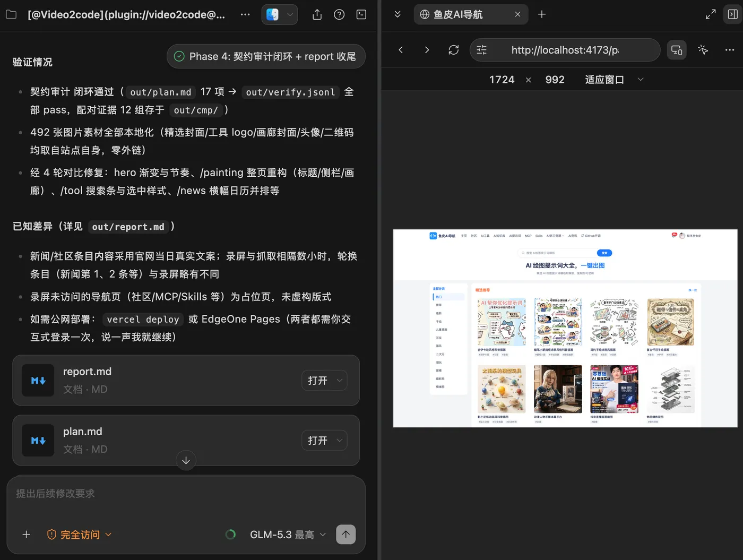The height and width of the screenshot is (560, 743).
Task: Open a new browser tab with plus
Action: [542, 14]
